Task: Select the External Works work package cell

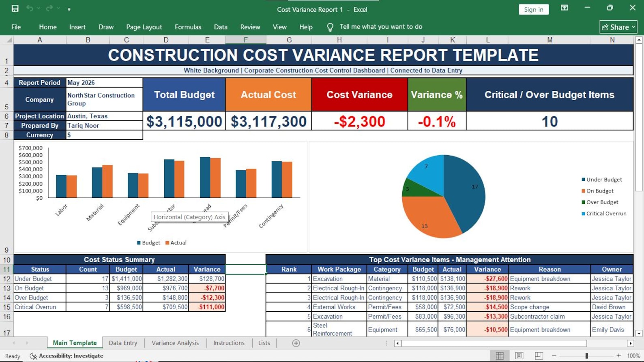Action: [x=339, y=307]
